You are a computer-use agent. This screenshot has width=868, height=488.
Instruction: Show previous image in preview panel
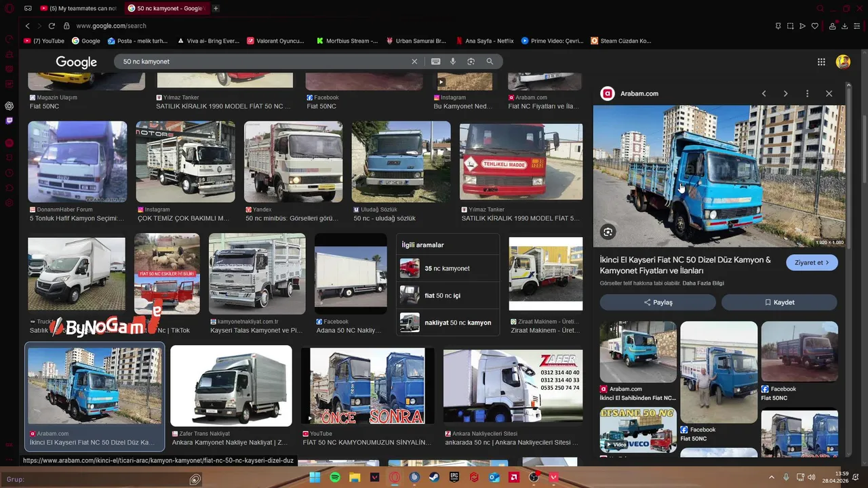(x=764, y=94)
